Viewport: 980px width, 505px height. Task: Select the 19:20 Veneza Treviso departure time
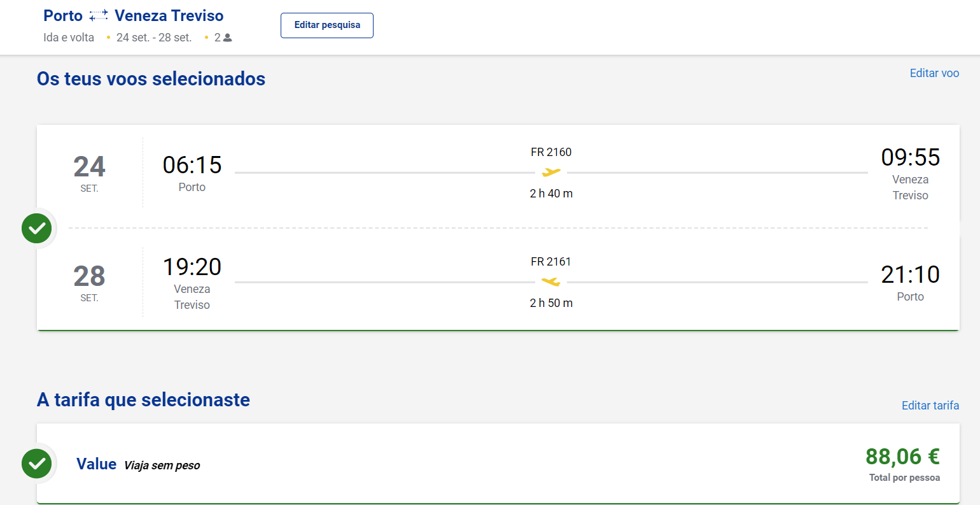[x=192, y=267]
